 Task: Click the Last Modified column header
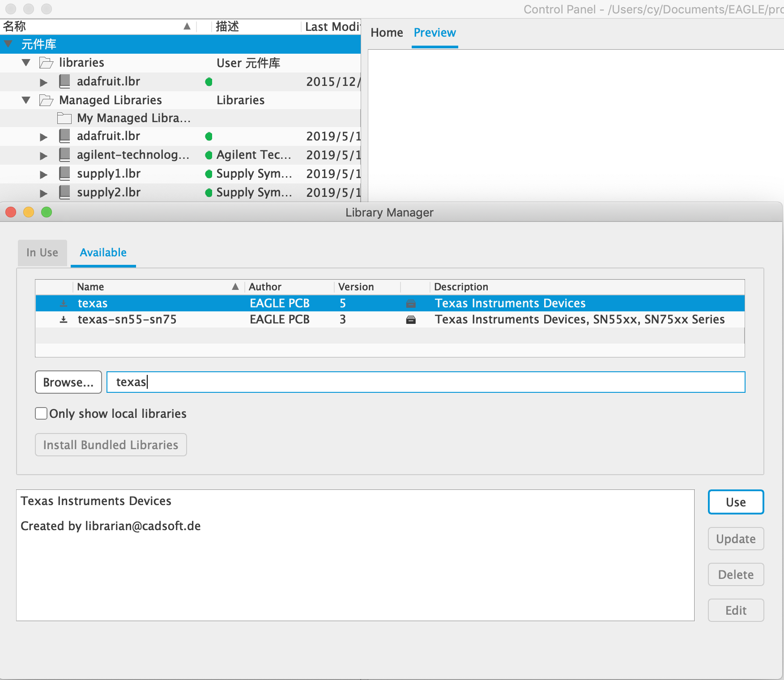coord(331,27)
